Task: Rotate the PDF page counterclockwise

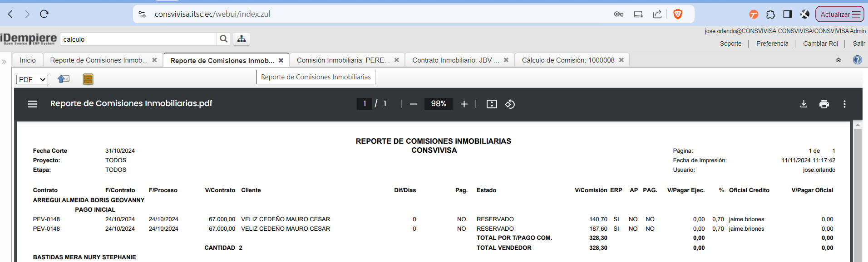Action: (510, 104)
